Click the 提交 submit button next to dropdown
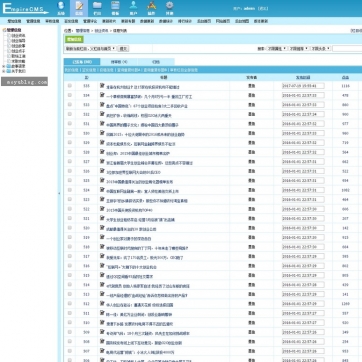 point(123,49)
